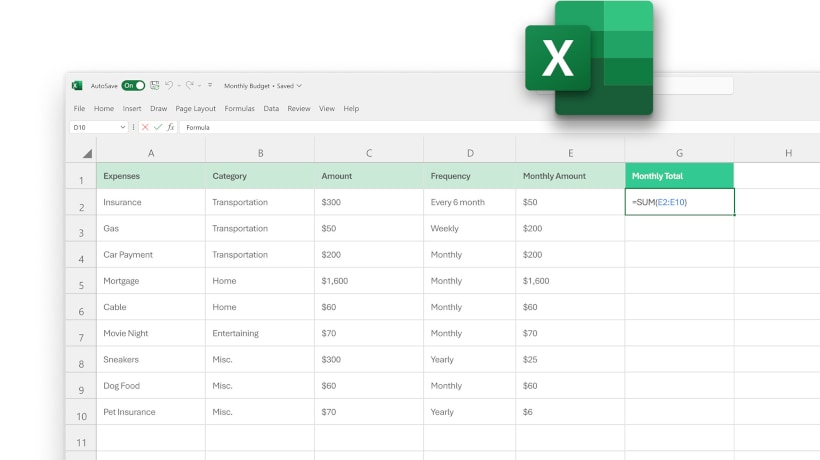Toggle the AutoSave switch

tap(133, 86)
